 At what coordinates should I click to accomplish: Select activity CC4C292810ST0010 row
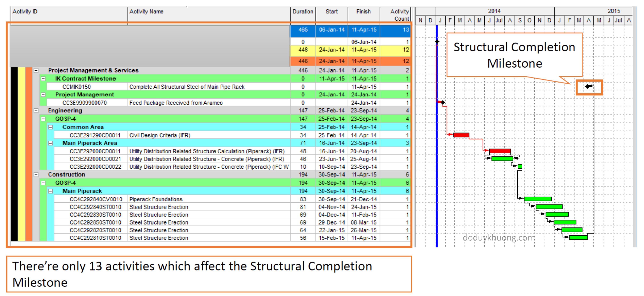[x=95, y=238]
